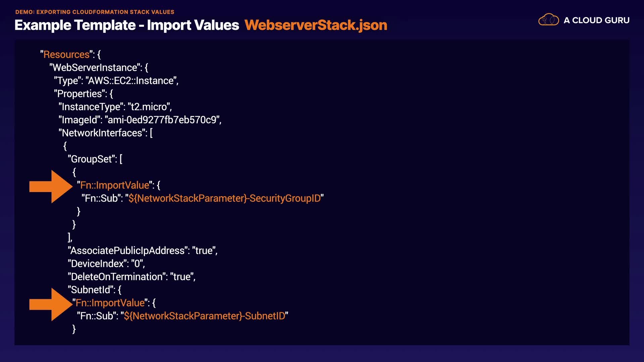Click the orange "Resources" key
644x362 pixels.
point(66,55)
